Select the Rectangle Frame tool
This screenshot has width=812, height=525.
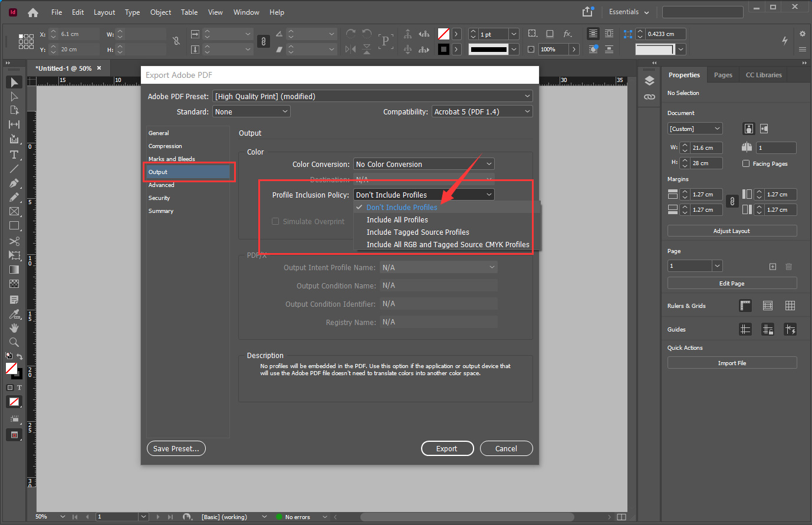[14, 211]
